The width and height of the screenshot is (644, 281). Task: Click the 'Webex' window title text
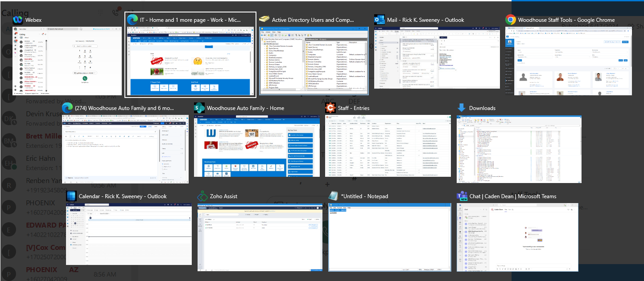click(x=33, y=20)
